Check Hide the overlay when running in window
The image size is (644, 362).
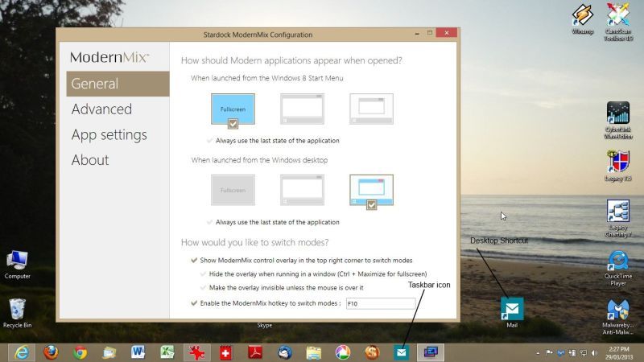203,274
